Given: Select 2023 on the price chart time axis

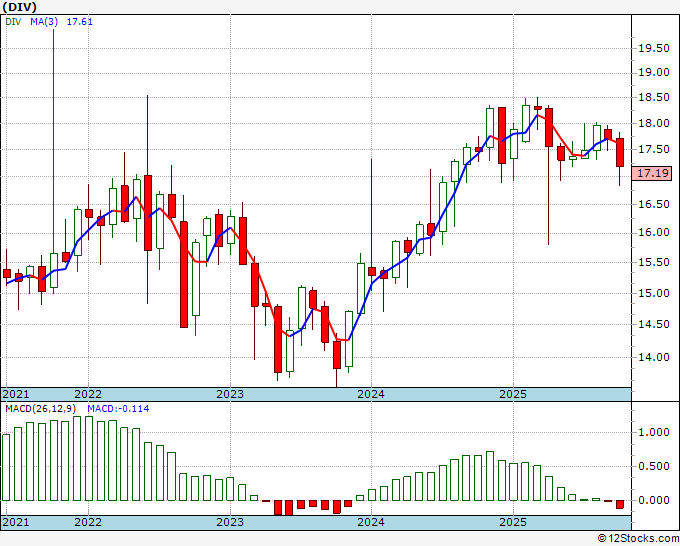Looking at the screenshot, I should 230,394.
